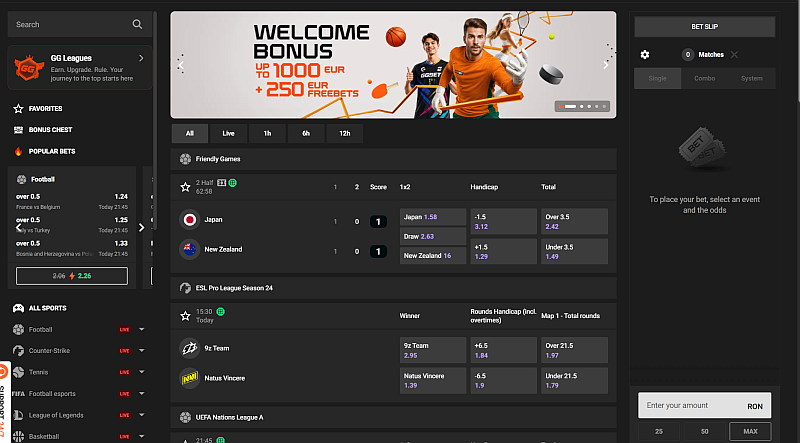The height and width of the screenshot is (443, 800).
Task: Select the 6h filter tab
Action: [306, 133]
